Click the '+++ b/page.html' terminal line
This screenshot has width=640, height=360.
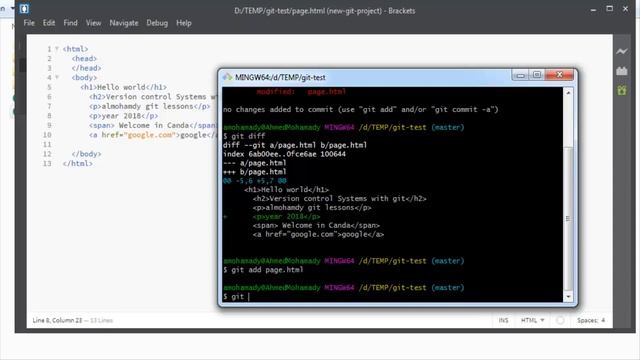coord(255,172)
